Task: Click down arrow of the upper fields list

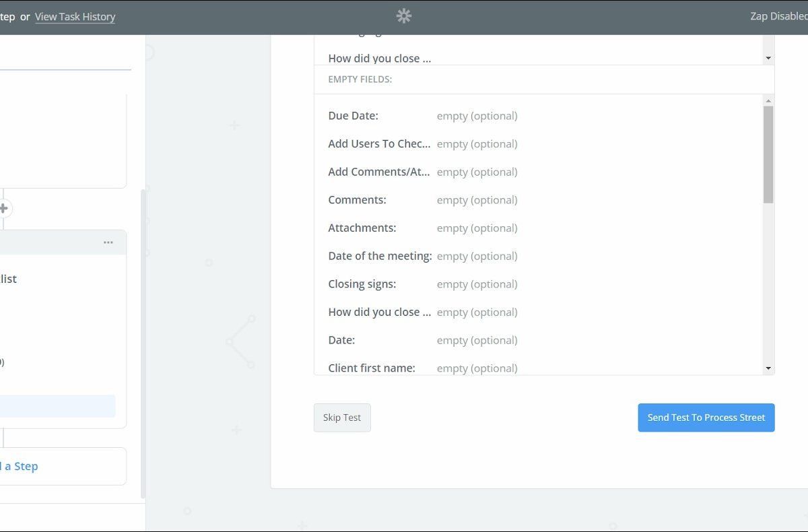Action: (768, 59)
